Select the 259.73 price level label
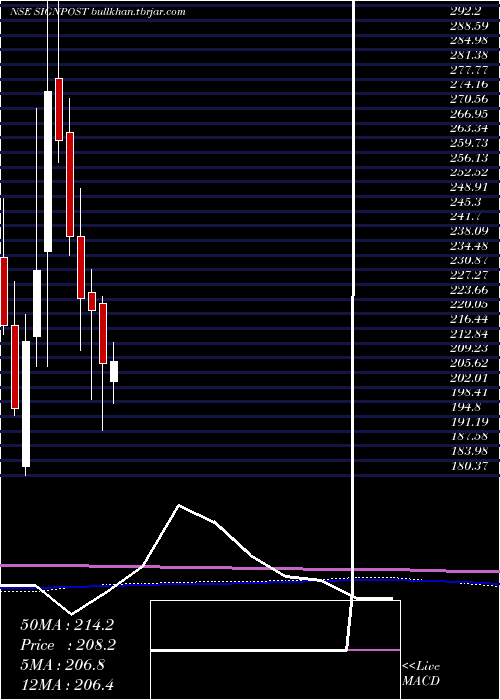 (x=469, y=144)
